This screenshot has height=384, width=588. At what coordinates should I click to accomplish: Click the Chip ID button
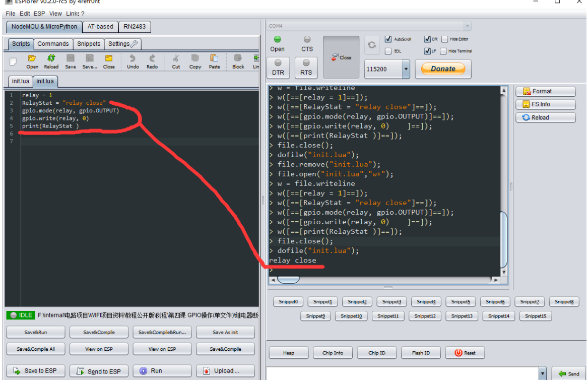click(x=377, y=353)
